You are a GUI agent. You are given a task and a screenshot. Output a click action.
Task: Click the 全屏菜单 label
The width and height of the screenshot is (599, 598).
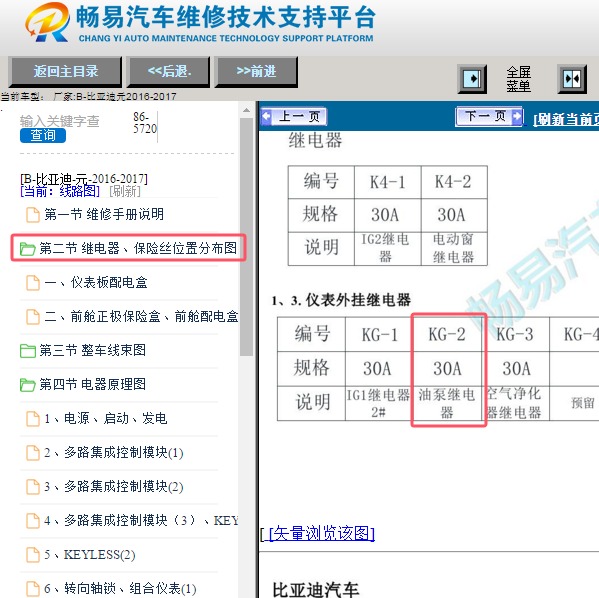pyautogui.click(x=518, y=79)
